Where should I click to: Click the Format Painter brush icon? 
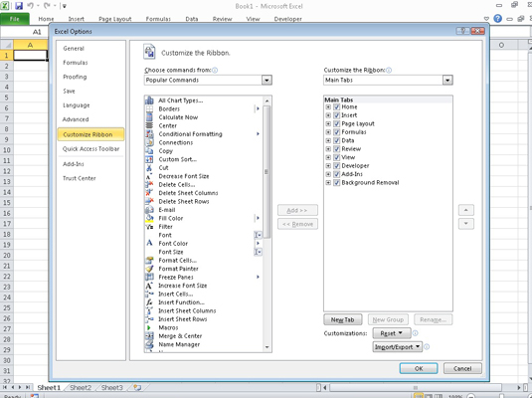click(149, 269)
